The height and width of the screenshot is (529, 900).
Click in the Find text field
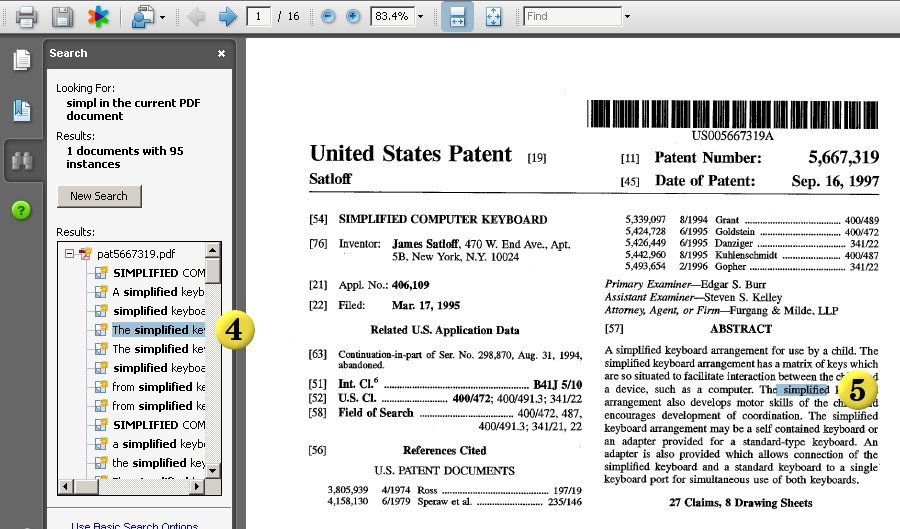coord(570,16)
